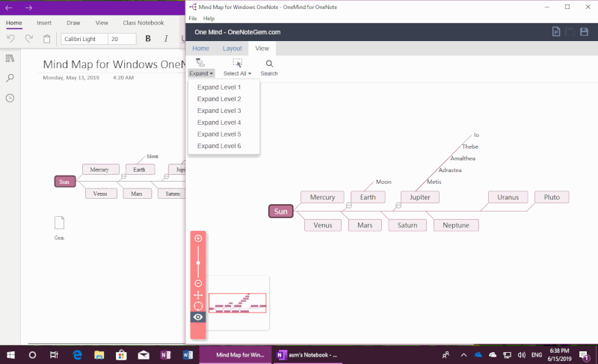Open the Insert tab in OneNote
This screenshot has height=364, width=598.
(x=44, y=23)
